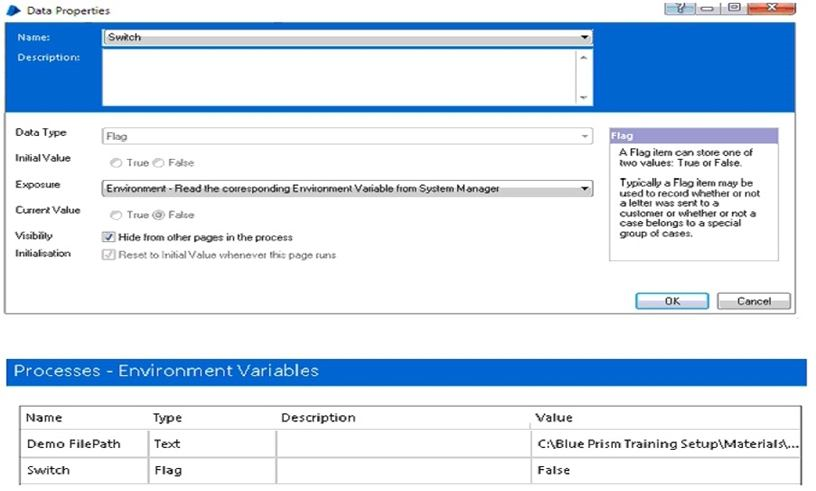Viewport: 816px width, 491px height.
Task: Toggle Reset to Initial Value checkbox
Action: (x=109, y=255)
